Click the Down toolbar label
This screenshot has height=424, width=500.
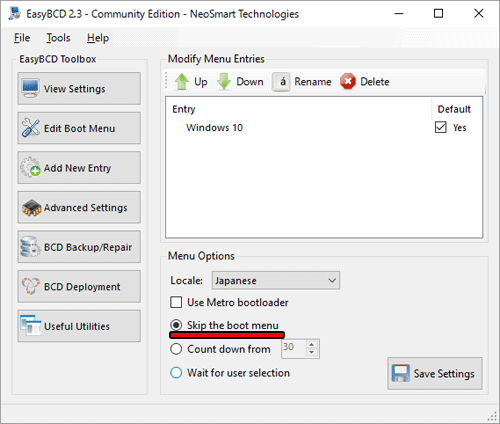point(250,82)
